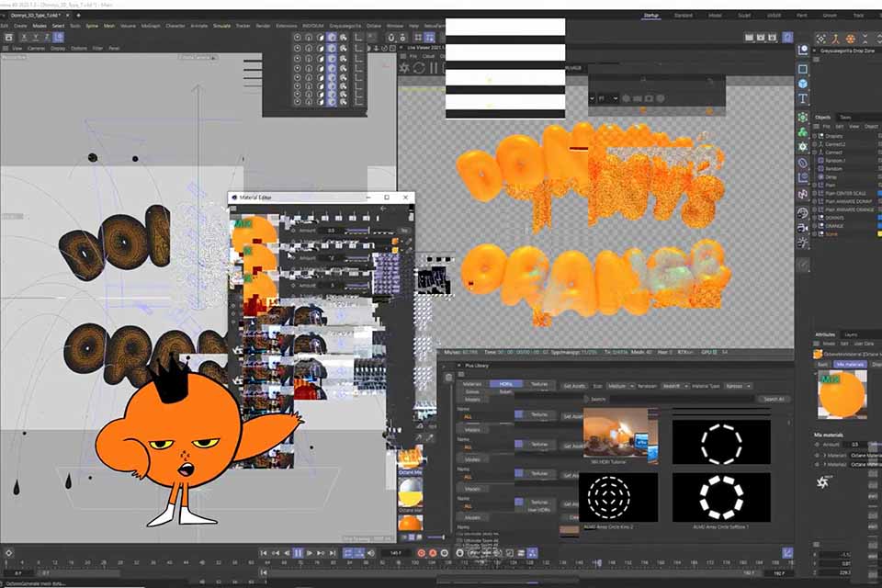Select the Text spline tool in right palette
Image resolution: width=882 pixels, height=588 pixels.
tap(803, 98)
